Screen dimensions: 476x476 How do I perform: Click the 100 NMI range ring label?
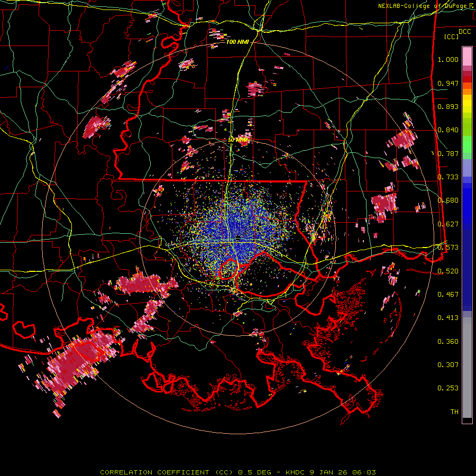(x=237, y=42)
